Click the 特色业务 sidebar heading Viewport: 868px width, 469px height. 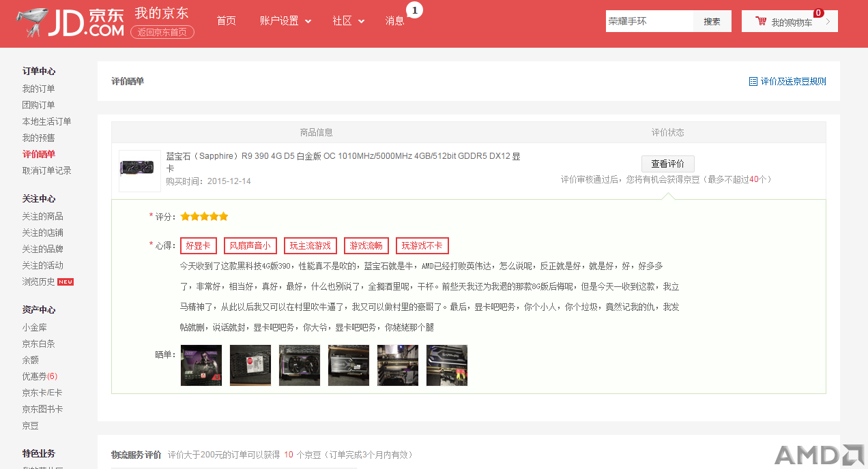pos(39,453)
